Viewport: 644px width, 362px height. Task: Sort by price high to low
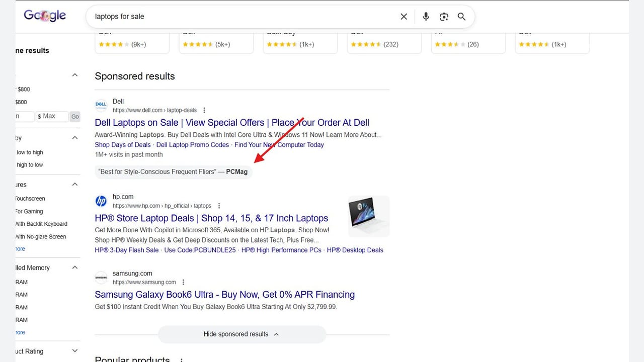(30, 165)
